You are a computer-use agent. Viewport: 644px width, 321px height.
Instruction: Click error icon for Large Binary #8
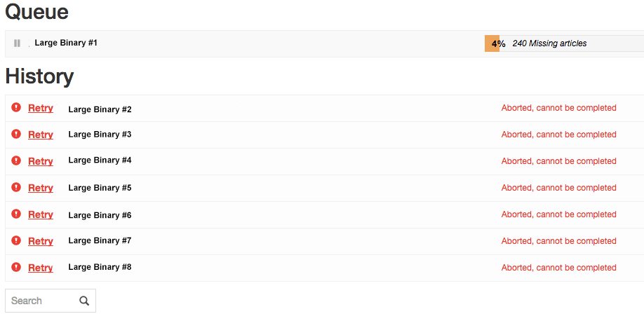coord(16,267)
